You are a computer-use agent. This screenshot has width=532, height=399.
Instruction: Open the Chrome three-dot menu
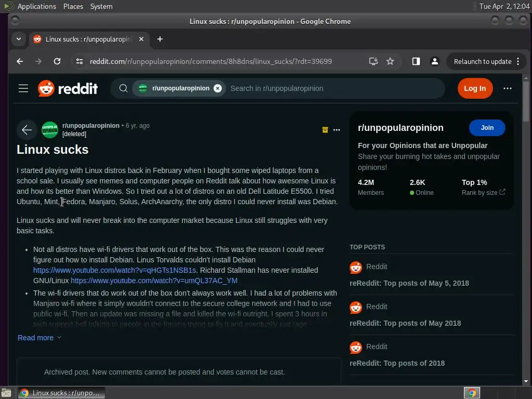coord(518,61)
